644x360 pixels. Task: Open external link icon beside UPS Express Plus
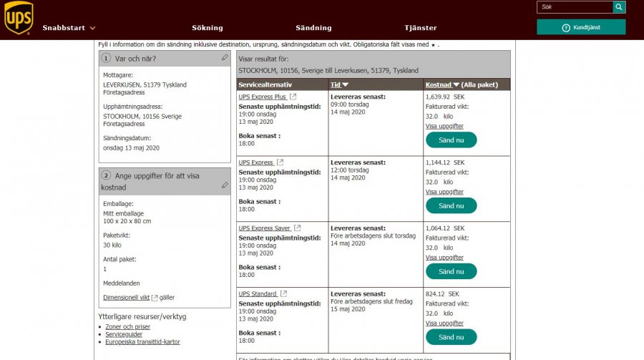pyautogui.click(x=293, y=97)
